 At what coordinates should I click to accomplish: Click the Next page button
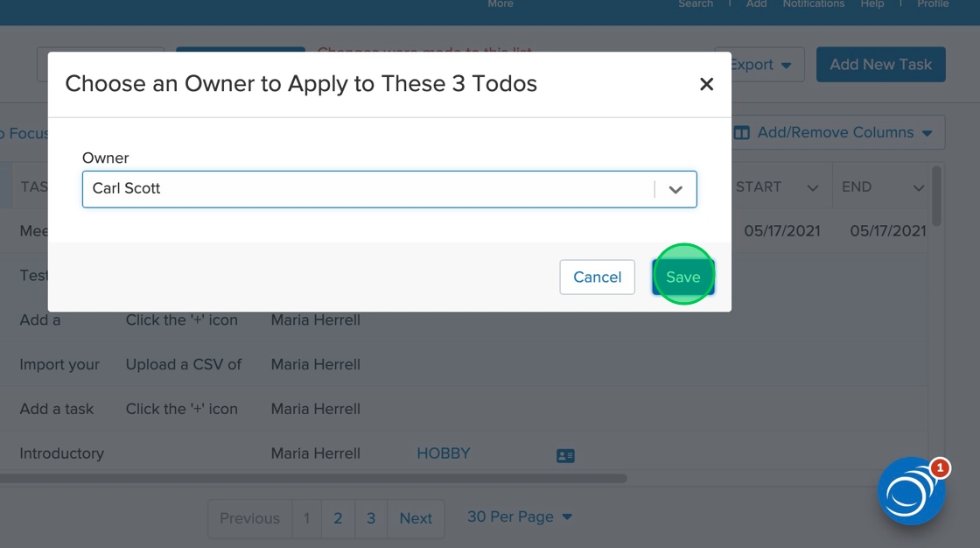click(x=416, y=518)
